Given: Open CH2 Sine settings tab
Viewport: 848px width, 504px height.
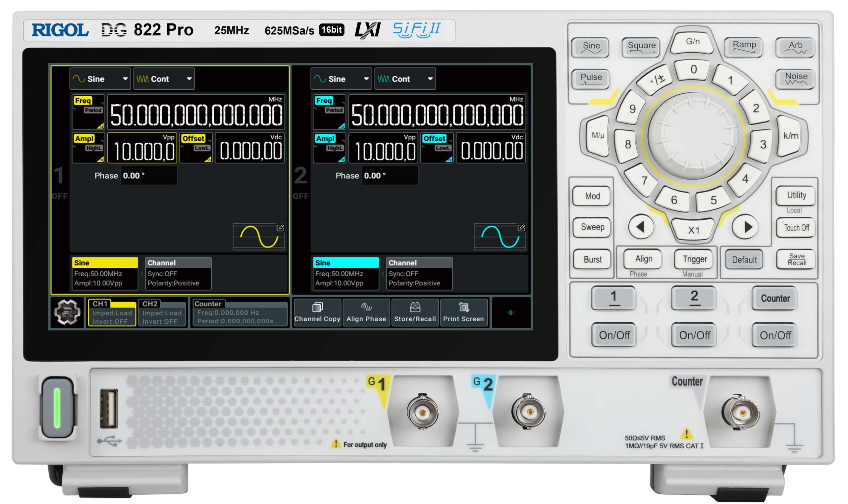Looking at the screenshot, I should tap(345, 273).
